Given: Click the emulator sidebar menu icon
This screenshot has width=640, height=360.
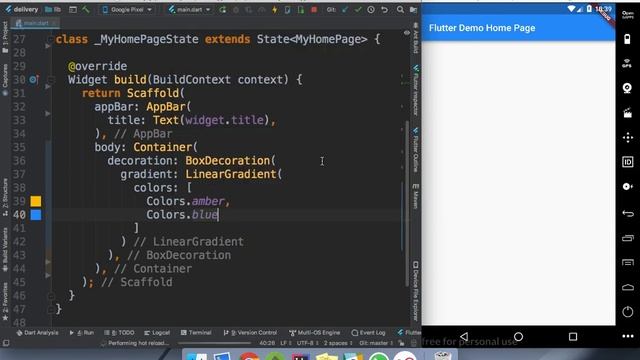Looking at the screenshot, I should (628, 262).
